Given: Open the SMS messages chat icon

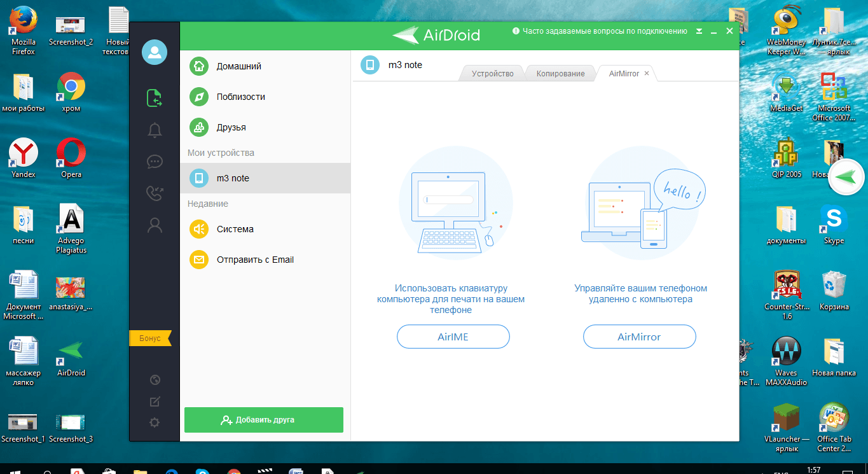Looking at the screenshot, I should tap(155, 162).
